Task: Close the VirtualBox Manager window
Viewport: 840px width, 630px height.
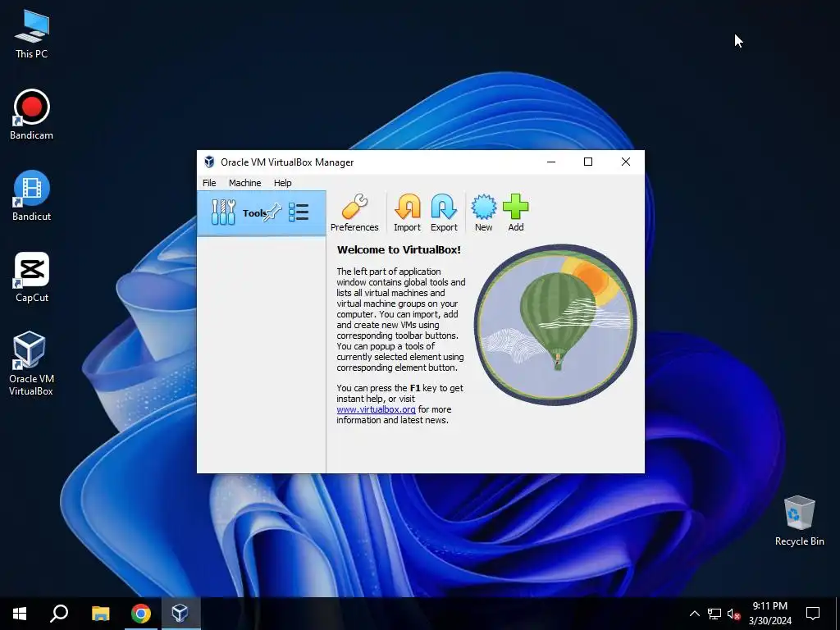Action: click(x=625, y=162)
